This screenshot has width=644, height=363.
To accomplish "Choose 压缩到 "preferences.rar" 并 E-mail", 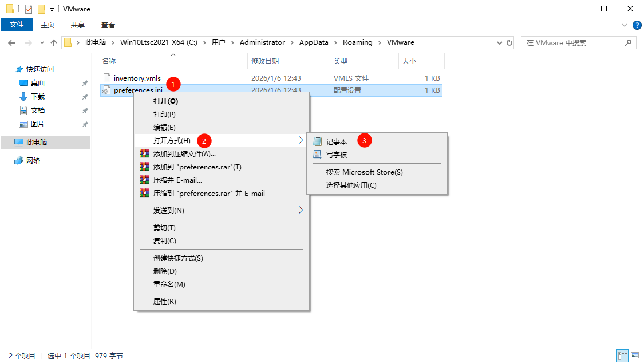I will 222,193.
